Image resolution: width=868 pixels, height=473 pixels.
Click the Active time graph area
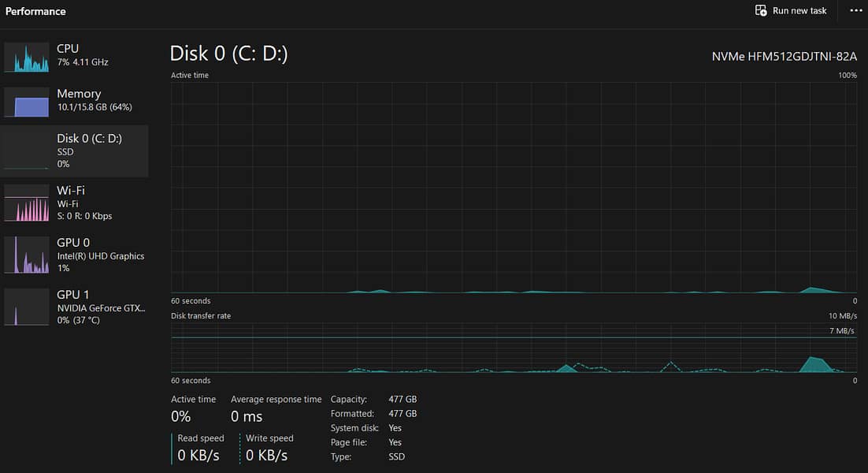point(514,188)
